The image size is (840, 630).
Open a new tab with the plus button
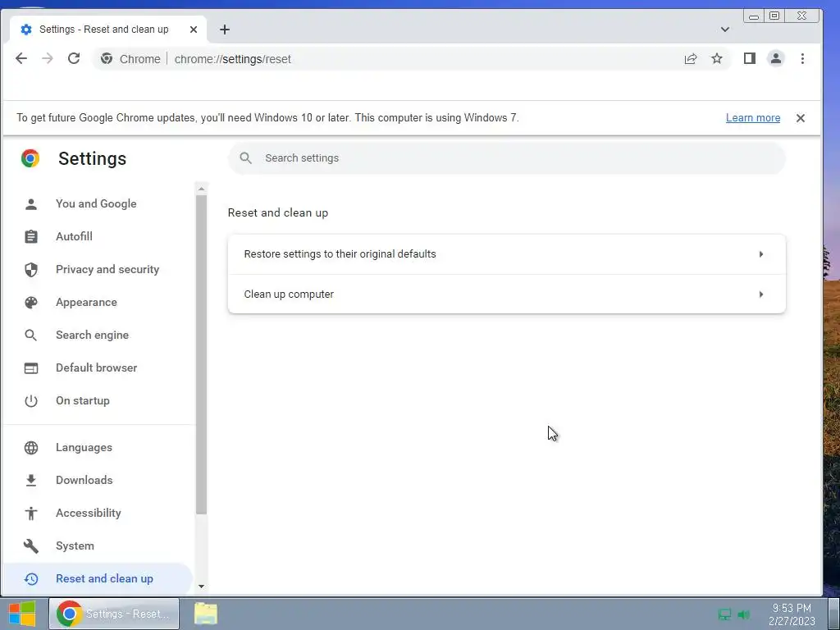point(225,30)
